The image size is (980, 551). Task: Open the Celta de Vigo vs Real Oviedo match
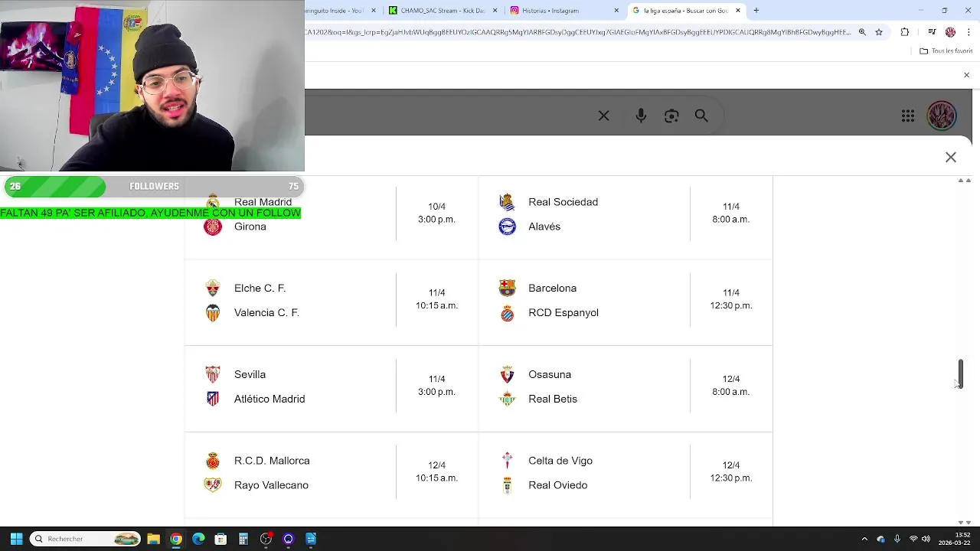(626, 474)
